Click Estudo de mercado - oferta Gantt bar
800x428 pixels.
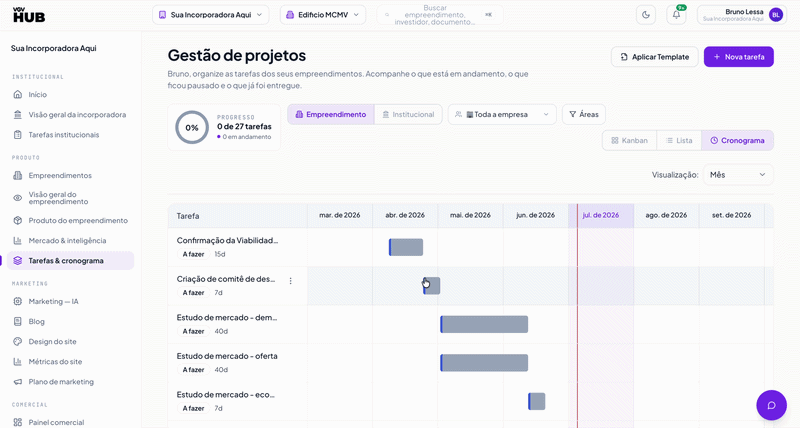484,363
